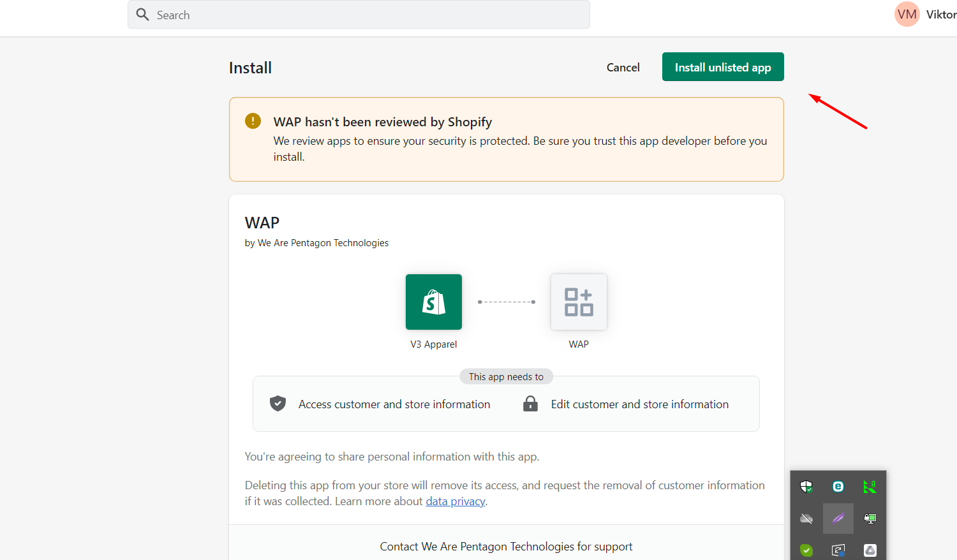This screenshot has height=560, width=957.
Task: Click 'Contact We Are Pentagon Technologies for support'
Action: click(506, 547)
